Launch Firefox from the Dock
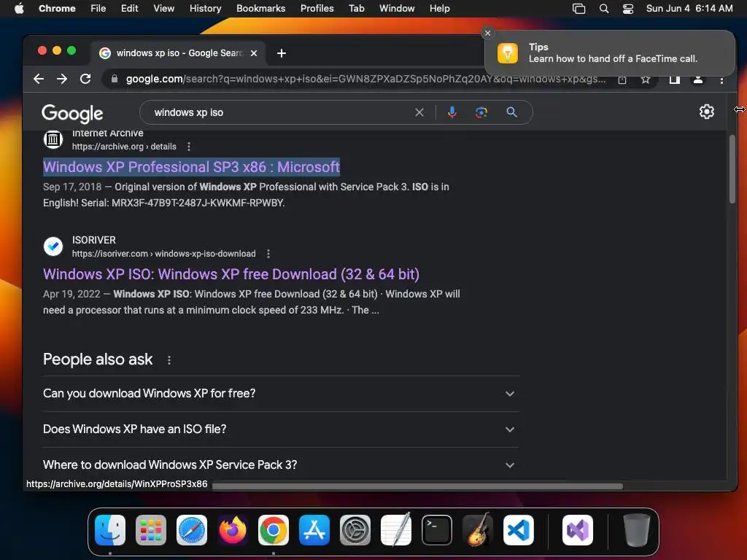The height and width of the screenshot is (560, 747). tap(233, 530)
